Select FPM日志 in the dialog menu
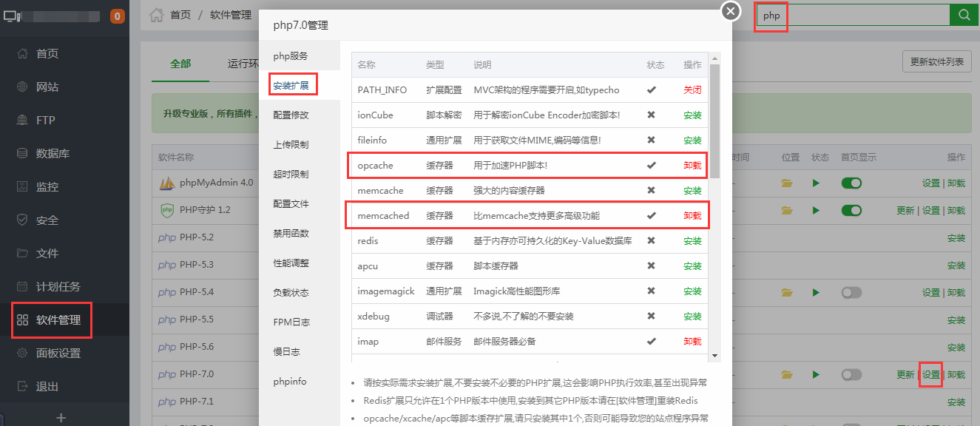 pyautogui.click(x=291, y=322)
